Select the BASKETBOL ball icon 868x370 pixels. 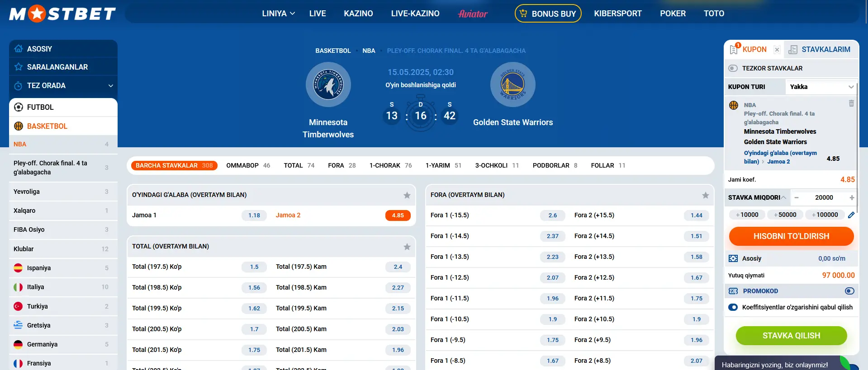[19, 126]
